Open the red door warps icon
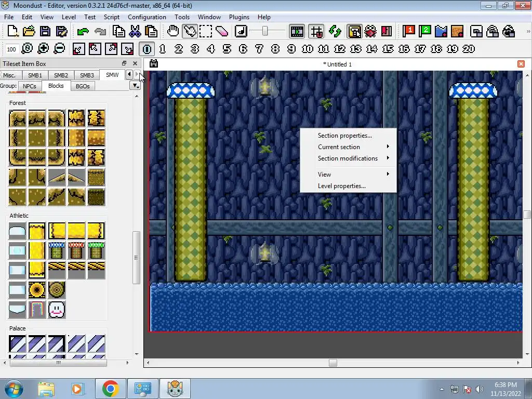532x399 pixels. click(387, 31)
